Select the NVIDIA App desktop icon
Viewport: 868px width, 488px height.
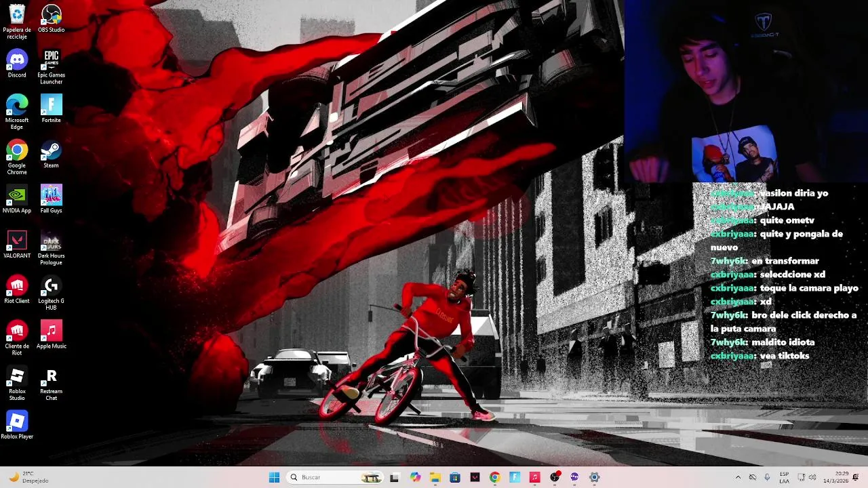point(17,199)
